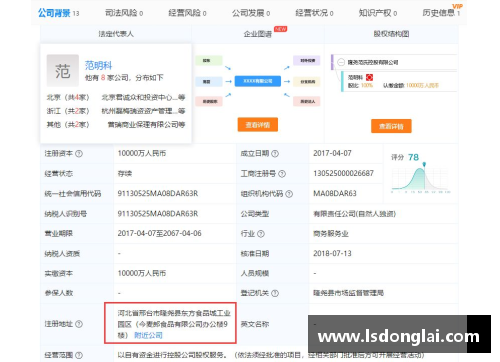Open the 公司发展 tab

(x=251, y=13)
